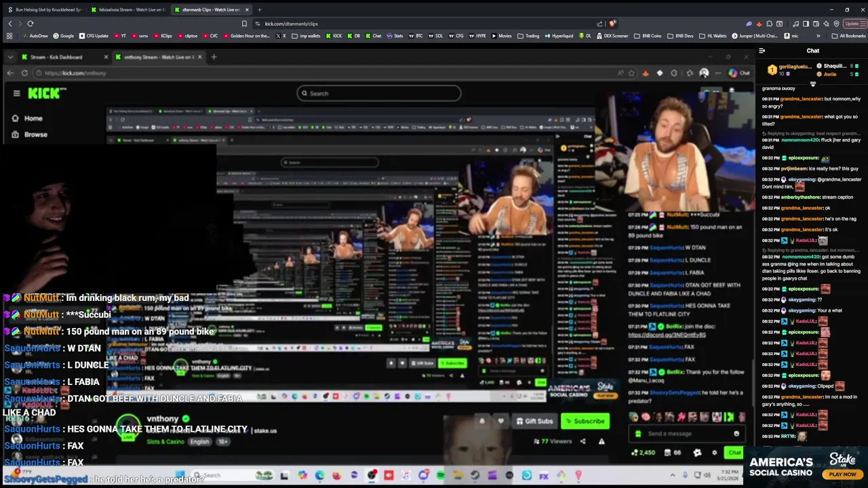
Task: Open the BNB Coins bookmark folder
Action: pyautogui.click(x=648, y=36)
